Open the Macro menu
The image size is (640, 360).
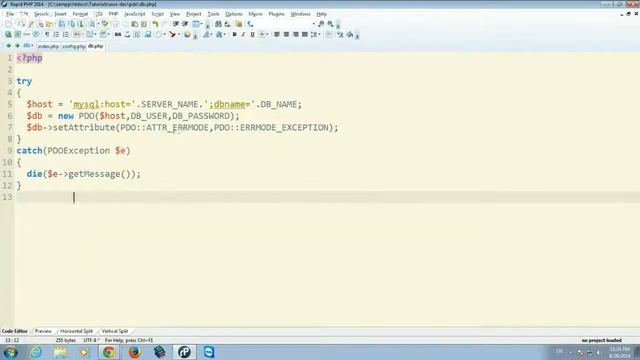click(x=256, y=14)
